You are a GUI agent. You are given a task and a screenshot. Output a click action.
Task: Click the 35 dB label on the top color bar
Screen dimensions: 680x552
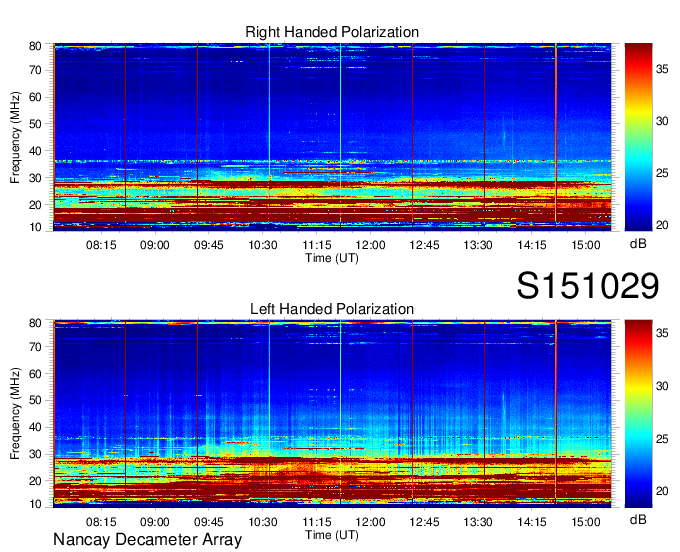[662, 69]
